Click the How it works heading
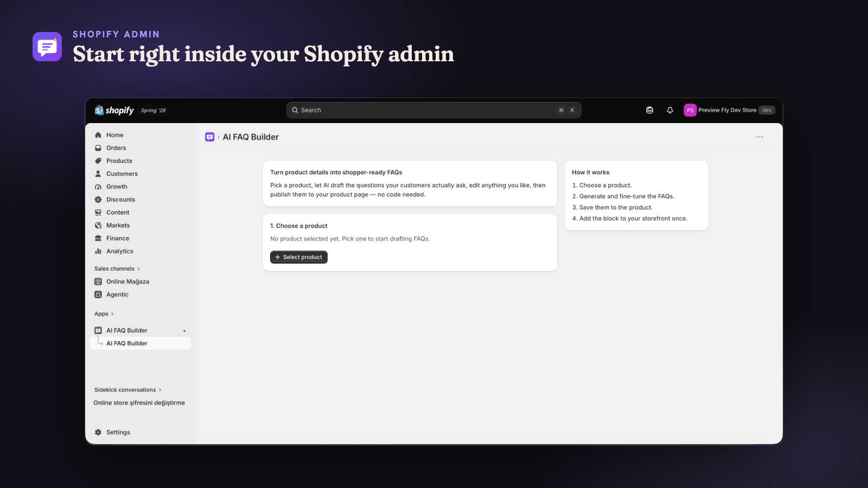 click(591, 172)
